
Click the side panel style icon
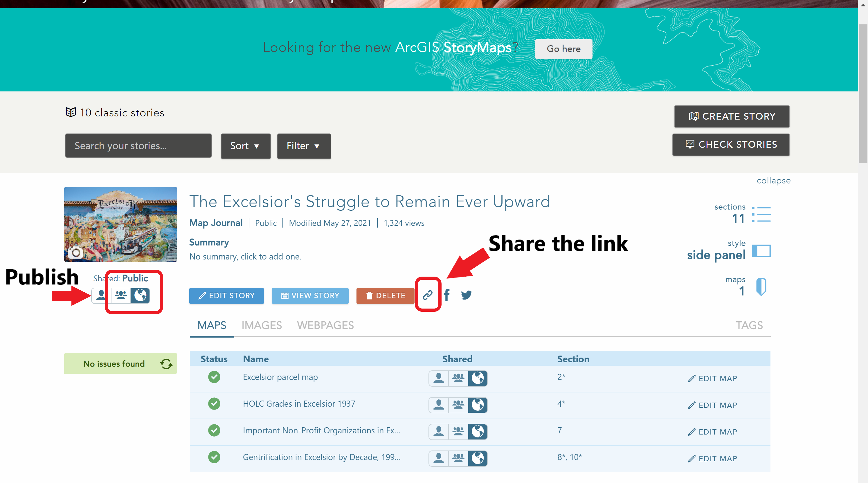761,251
